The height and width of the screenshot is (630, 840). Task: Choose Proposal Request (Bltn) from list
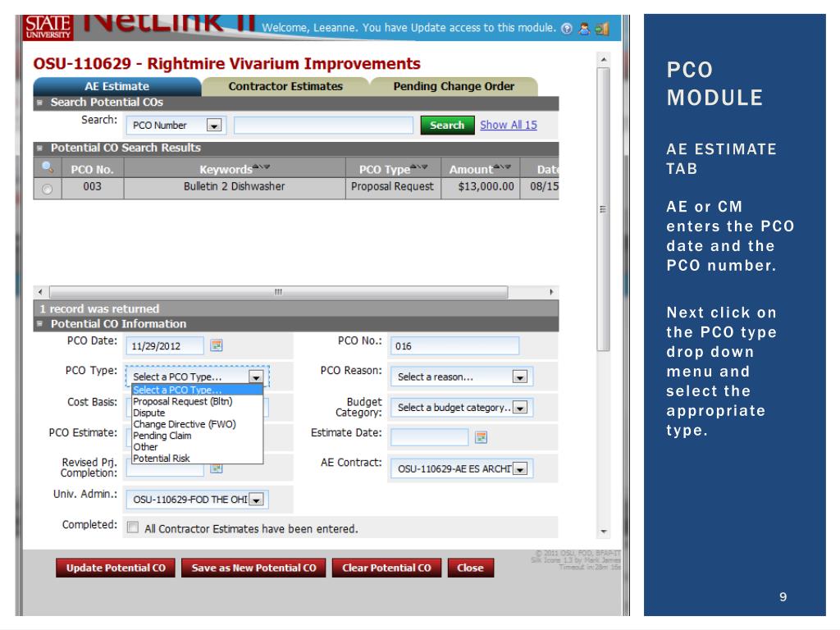(197, 401)
